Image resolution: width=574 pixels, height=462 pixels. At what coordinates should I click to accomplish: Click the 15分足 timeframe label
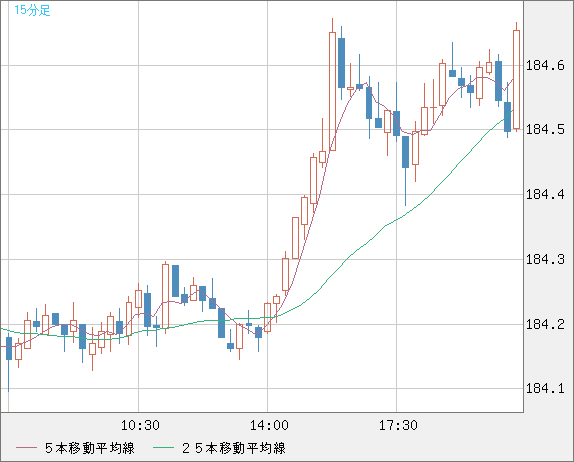coord(32,10)
